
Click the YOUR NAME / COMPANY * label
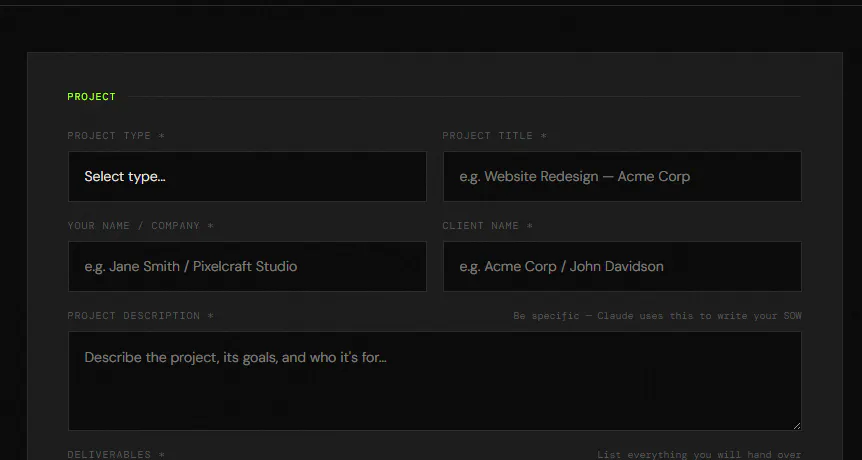(140, 226)
